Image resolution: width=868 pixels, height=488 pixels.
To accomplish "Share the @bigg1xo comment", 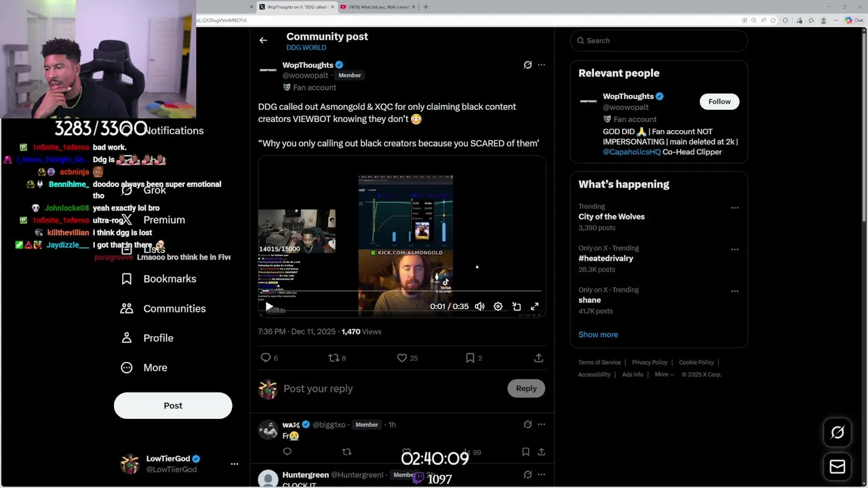I will 541,451.
